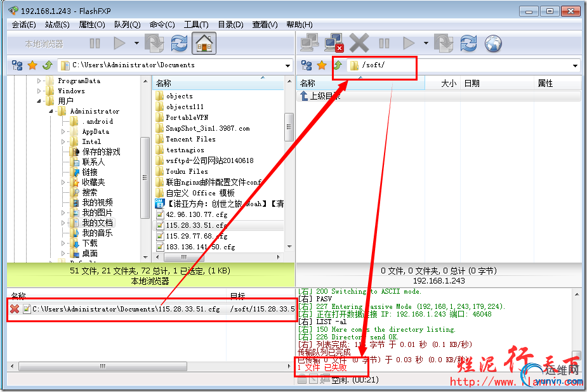Select the PortableVPN folder

tap(187, 117)
